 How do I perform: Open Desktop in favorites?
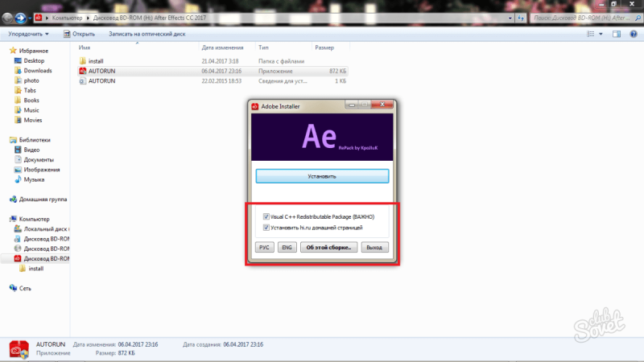34,61
